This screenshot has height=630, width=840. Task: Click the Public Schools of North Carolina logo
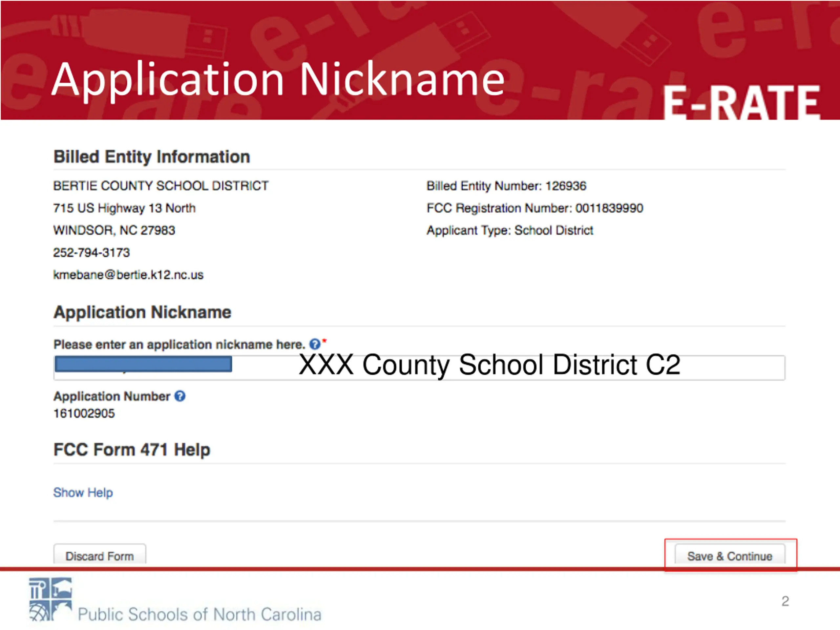click(x=175, y=600)
